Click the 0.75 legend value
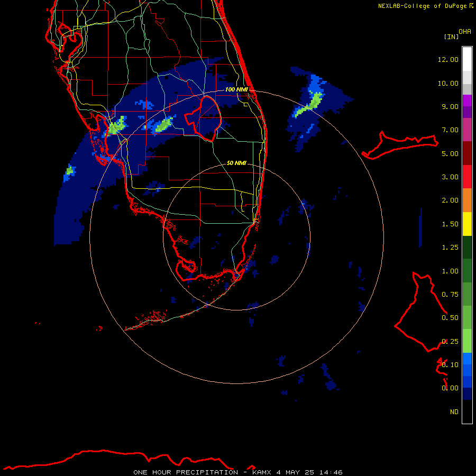Screen dimensions: 476x476 point(450,295)
